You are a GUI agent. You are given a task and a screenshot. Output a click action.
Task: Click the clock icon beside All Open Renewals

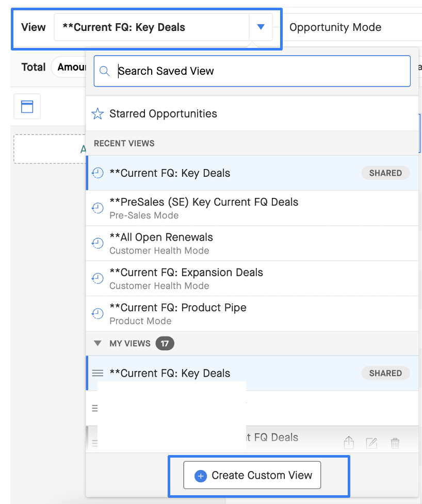coord(98,243)
